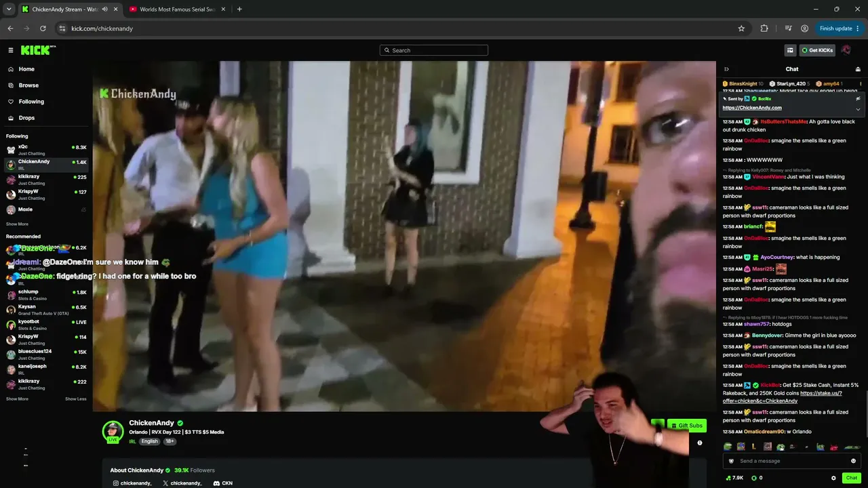
Task: Expand Following list with Show More
Action: (17, 224)
